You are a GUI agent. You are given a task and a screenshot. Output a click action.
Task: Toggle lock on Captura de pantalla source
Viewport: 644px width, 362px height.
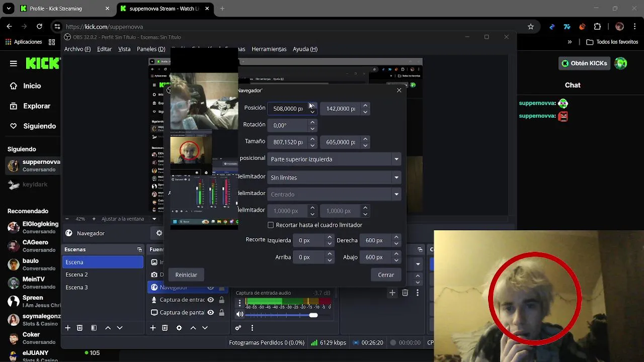221,312
